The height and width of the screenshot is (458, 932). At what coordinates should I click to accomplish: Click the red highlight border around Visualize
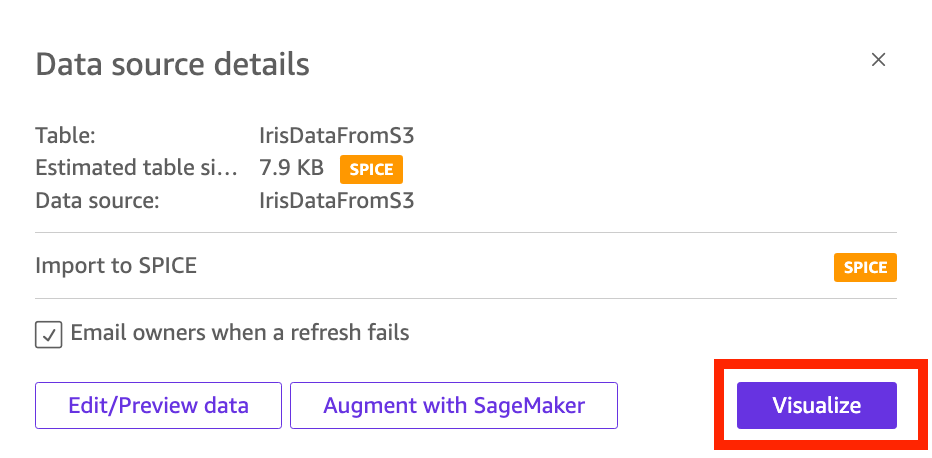pos(716,405)
